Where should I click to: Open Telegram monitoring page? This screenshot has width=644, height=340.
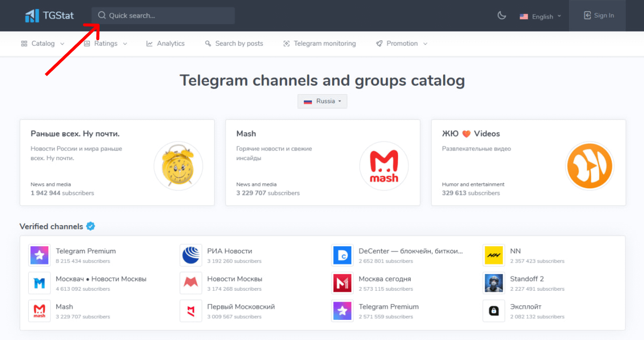[x=319, y=44]
